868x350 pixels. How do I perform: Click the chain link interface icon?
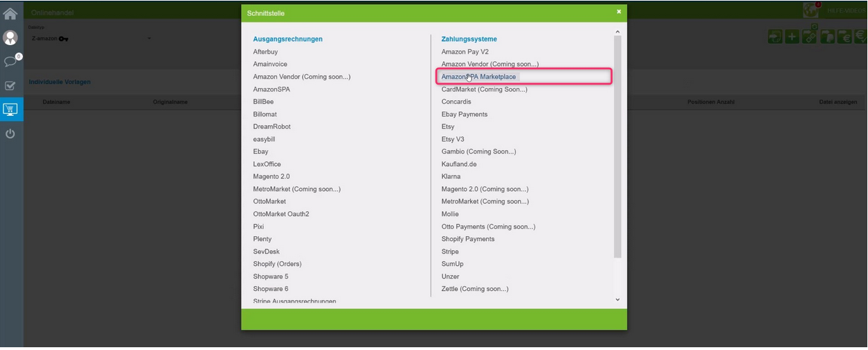click(x=810, y=36)
